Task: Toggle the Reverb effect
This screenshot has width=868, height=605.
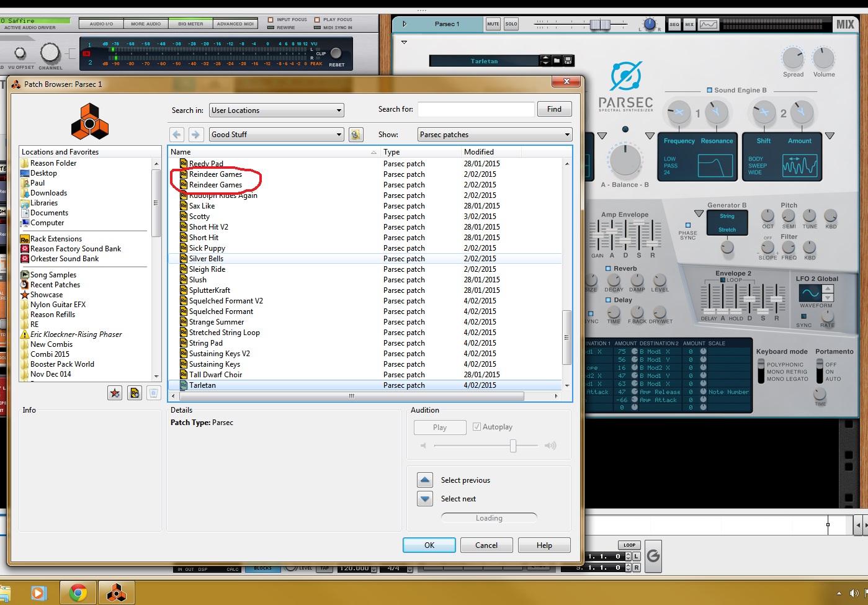Action: pyautogui.click(x=608, y=269)
